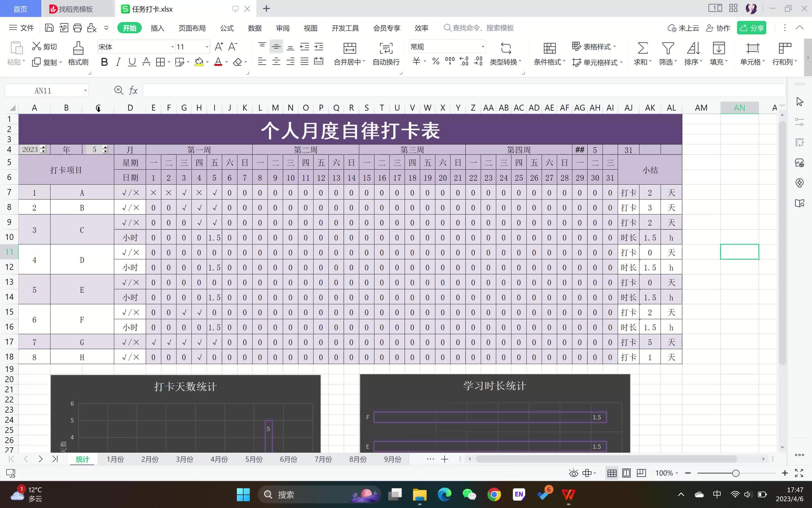Click the fx insert function icon
Screen dimensions: 812x508
pos(133,90)
